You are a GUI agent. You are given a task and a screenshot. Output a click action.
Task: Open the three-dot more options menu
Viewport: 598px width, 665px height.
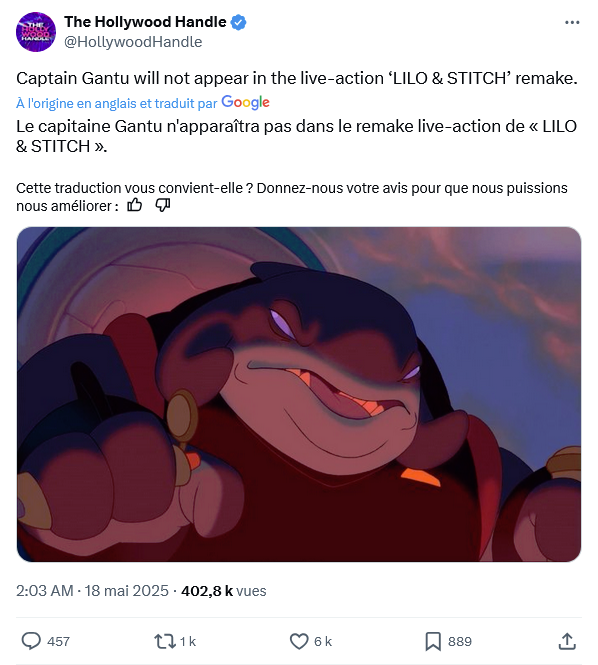[x=572, y=22]
